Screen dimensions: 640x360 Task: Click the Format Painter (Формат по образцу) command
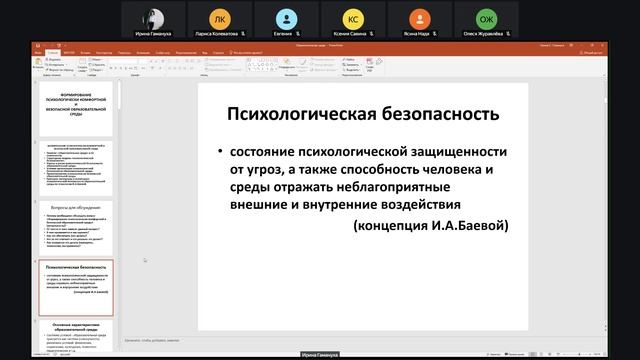60,70
